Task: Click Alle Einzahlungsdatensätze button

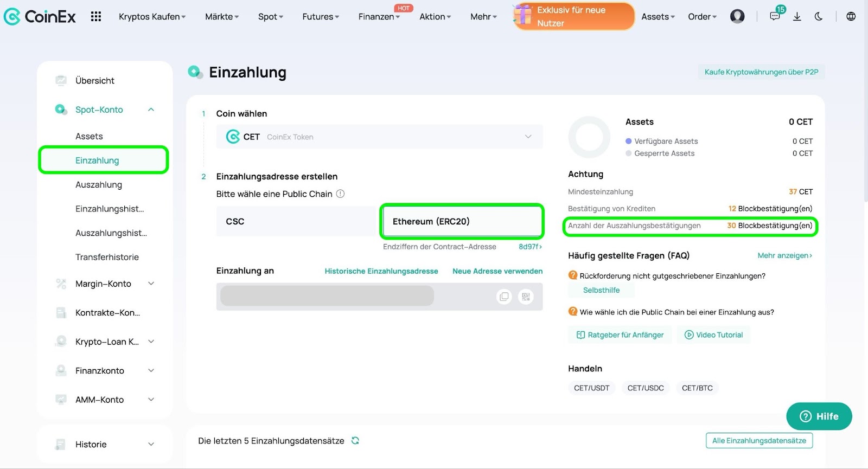Action: click(x=759, y=441)
